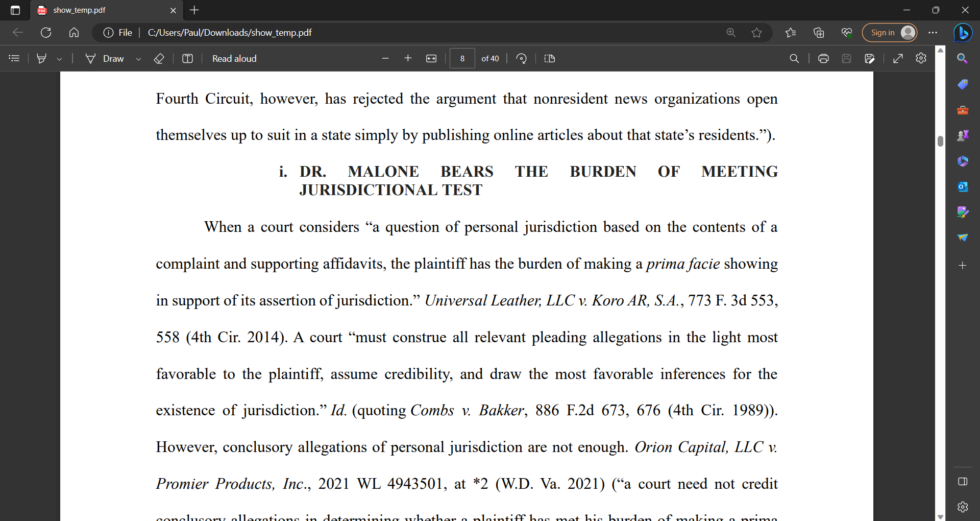This screenshot has height=521, width=980.
Task: View site information for File
Action: (117, 33)
